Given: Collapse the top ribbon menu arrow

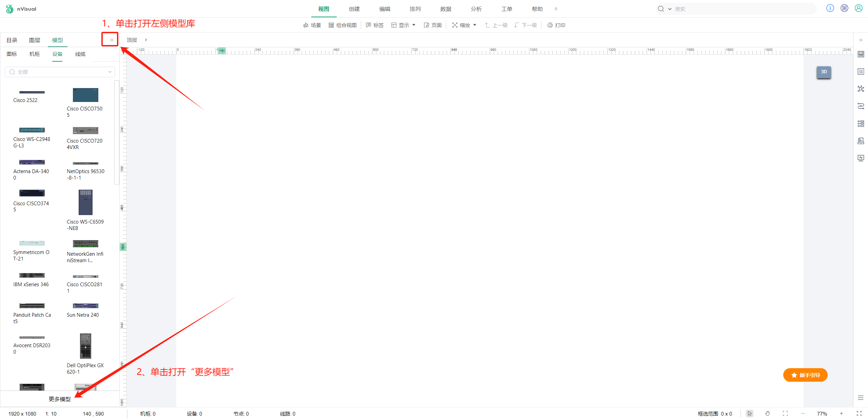Looking at the screenshot, I should (556, 9).
